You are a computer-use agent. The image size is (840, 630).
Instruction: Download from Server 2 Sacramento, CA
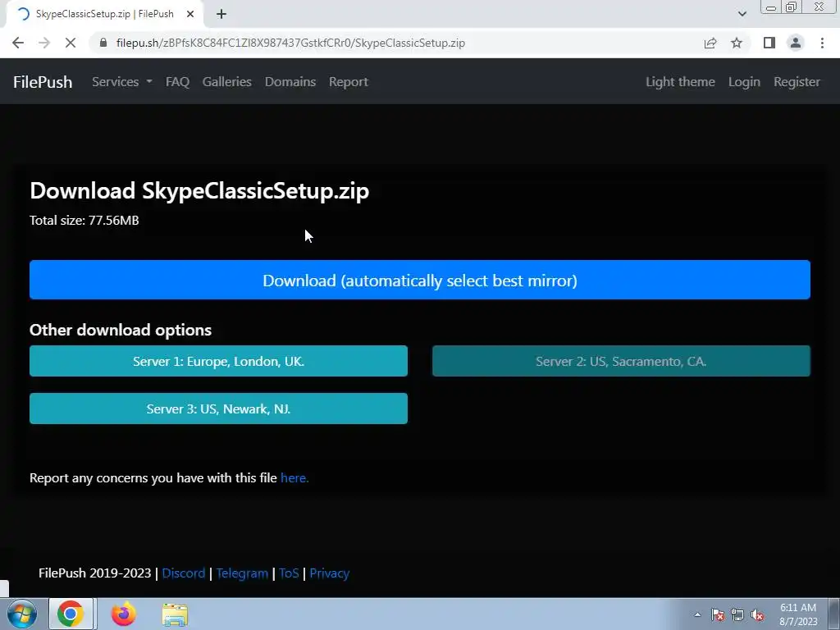[x=622, y=361]
